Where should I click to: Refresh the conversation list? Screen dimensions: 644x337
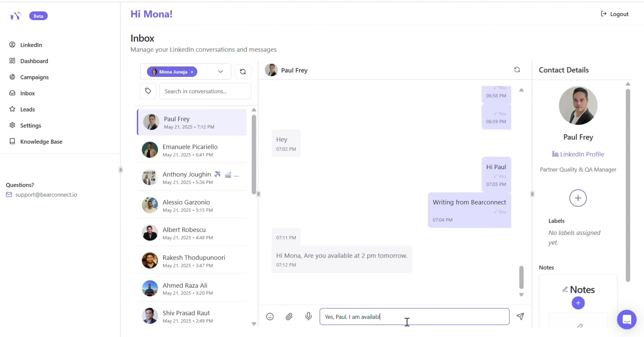[243, 72]
